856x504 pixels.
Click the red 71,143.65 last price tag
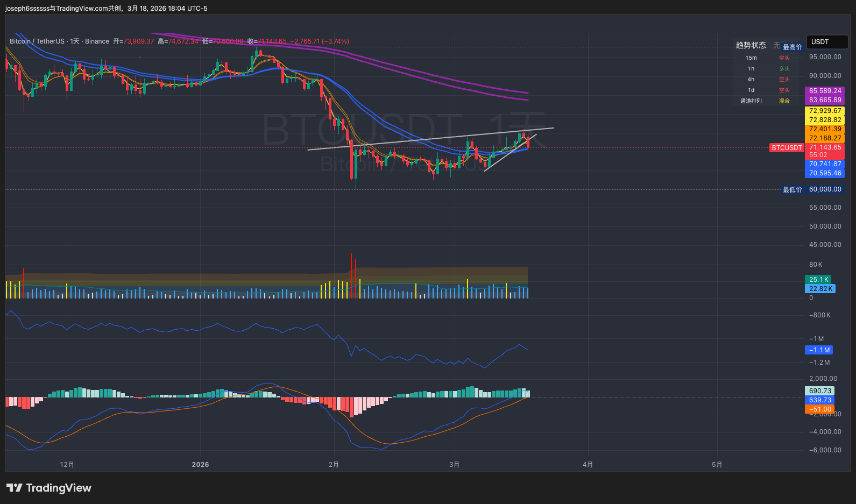coord(825,147)
